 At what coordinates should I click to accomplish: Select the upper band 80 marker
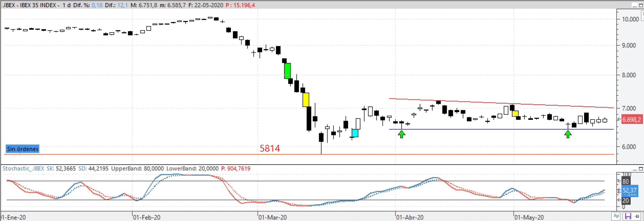pyautogui.click(x=626, y=181)
